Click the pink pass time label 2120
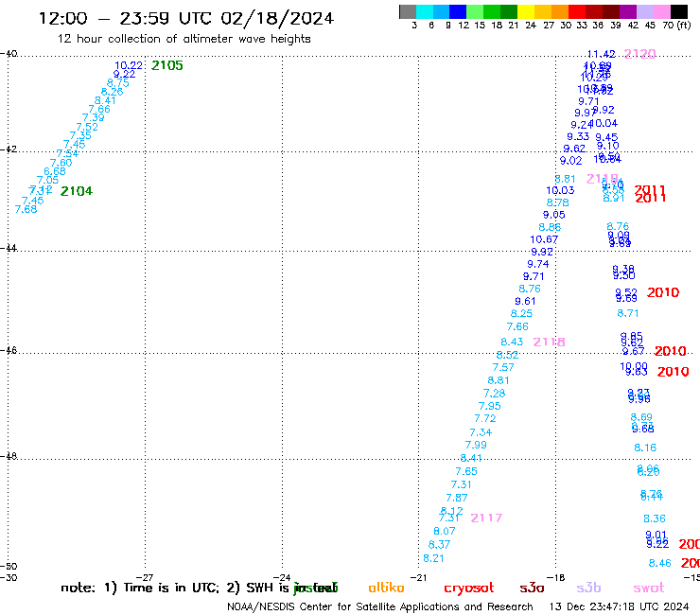The height and width of the screenshot is (615, 700). pyautogui.click(x=639, y=54)
